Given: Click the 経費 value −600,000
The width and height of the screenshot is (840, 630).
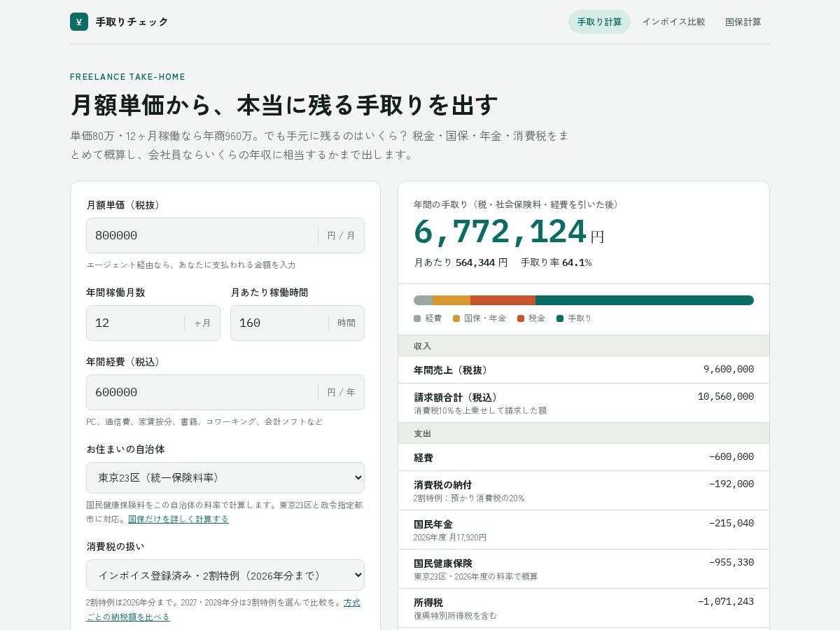Looking at the screenshot, I should point(731,456).
